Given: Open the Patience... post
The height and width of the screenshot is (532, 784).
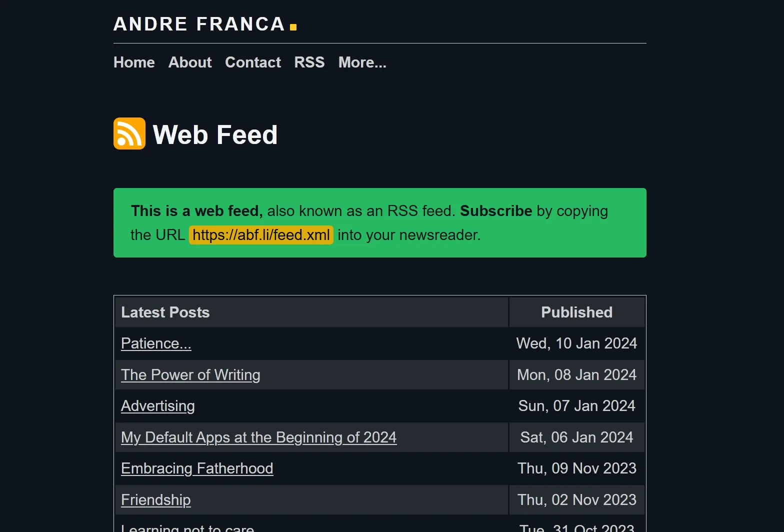Looking at the screenshot, I should (x=156, y=343).
